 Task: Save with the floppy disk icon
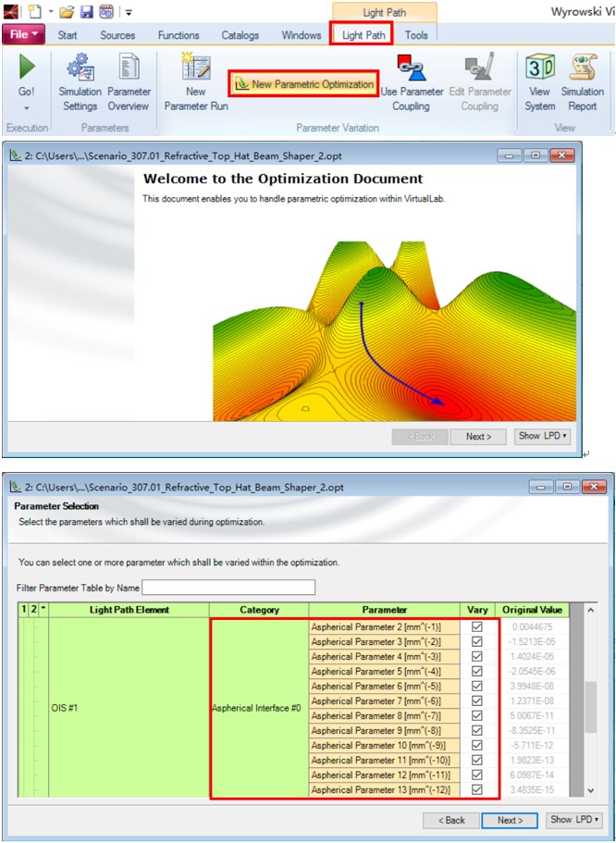click(x=87, y=10)
